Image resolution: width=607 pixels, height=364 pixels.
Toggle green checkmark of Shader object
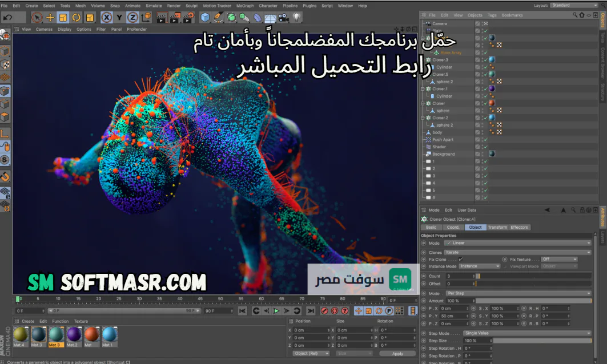(x=485, y=147)
